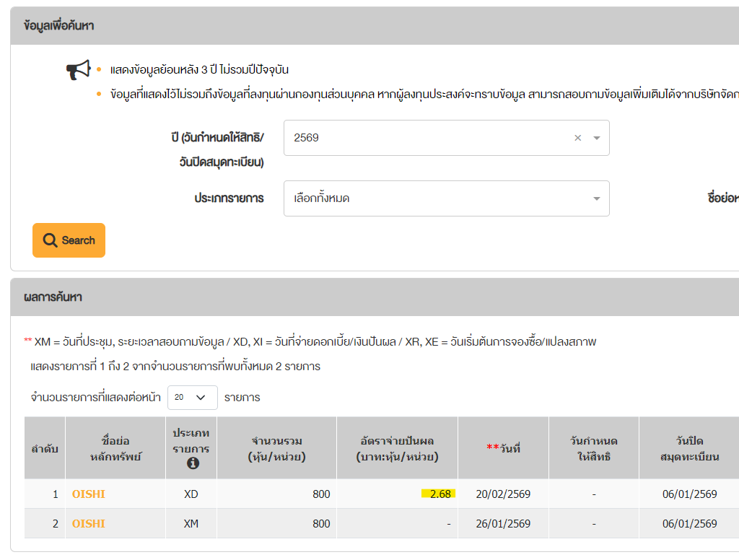Expand the ประเภทรายการ dropdown showing เลือกทั้งหมด
This screenshot has width=739, height=560.
point(446,198)
